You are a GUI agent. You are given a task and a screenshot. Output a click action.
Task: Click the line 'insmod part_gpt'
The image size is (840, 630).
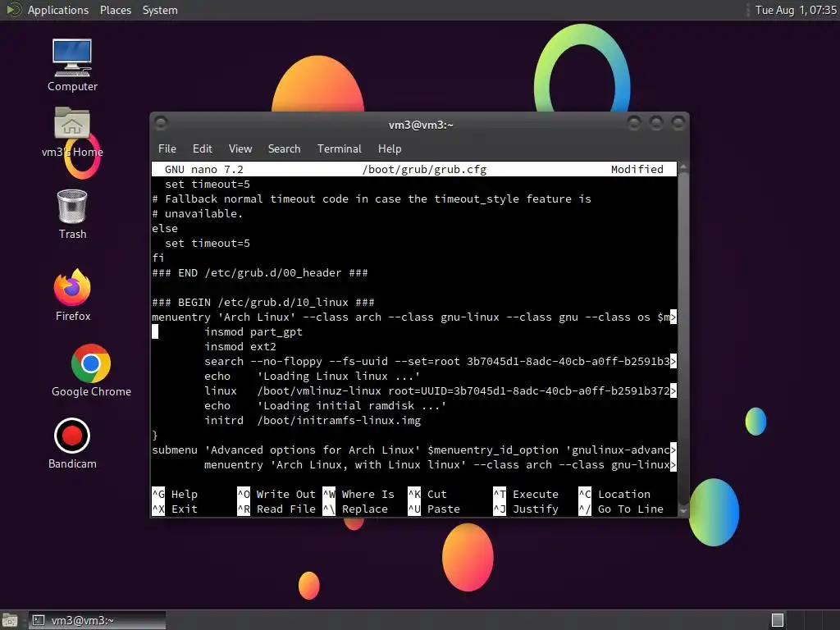tap(253, 332)
